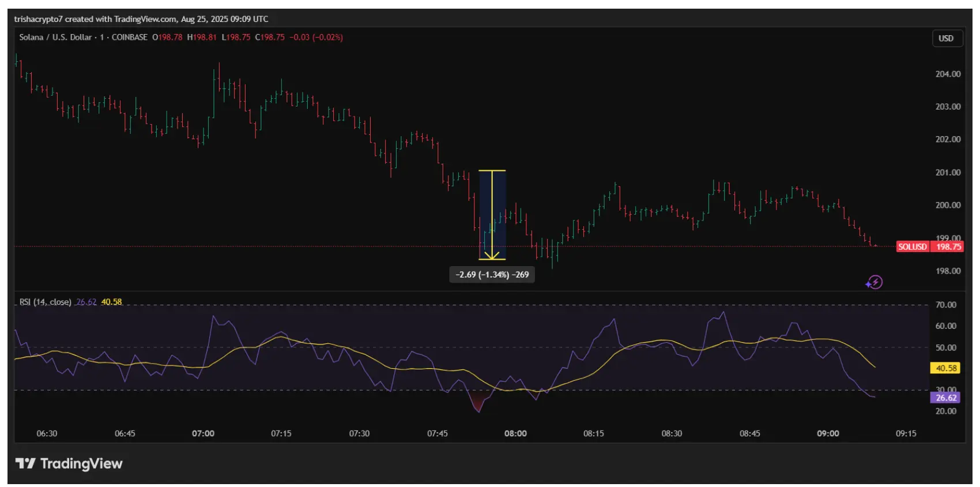Click the -0.03 (-0.02%) change value
This screenshot has width=980, height=487.
coord(316,37)
